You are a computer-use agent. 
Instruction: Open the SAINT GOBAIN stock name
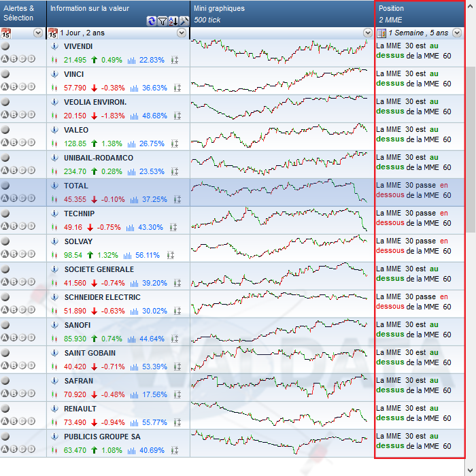click(x=90, y=353)
